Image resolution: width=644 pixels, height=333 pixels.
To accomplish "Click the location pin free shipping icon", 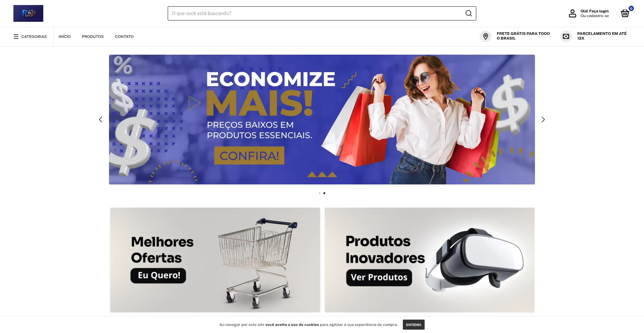I will [485, 36].
